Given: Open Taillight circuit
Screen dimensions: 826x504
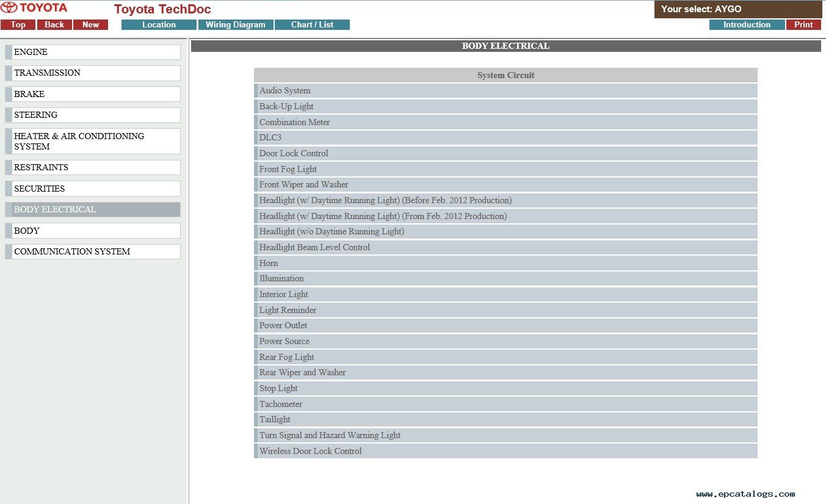Looking at the screenshot, I should click(505, 420).
